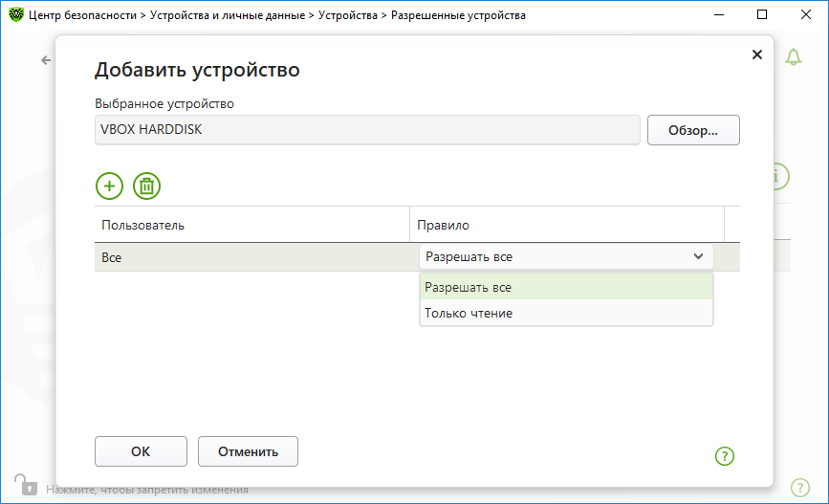Click the Отменить button
Viewport: 829px width, 504px height.
(248, 451)
